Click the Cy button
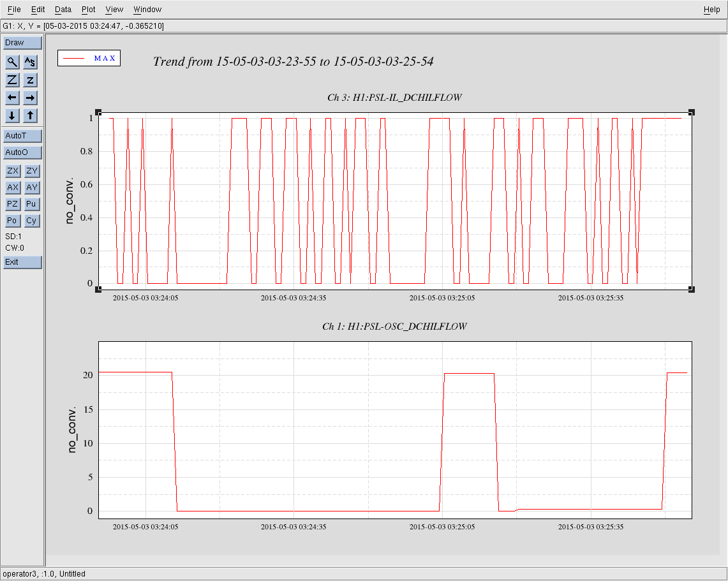 [x=32, y=221]
